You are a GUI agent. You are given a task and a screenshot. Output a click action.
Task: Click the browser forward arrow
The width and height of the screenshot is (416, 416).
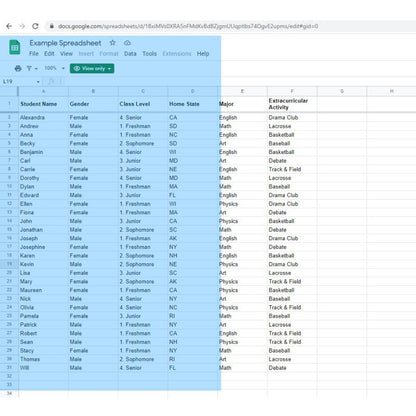(x=22, y=26)
